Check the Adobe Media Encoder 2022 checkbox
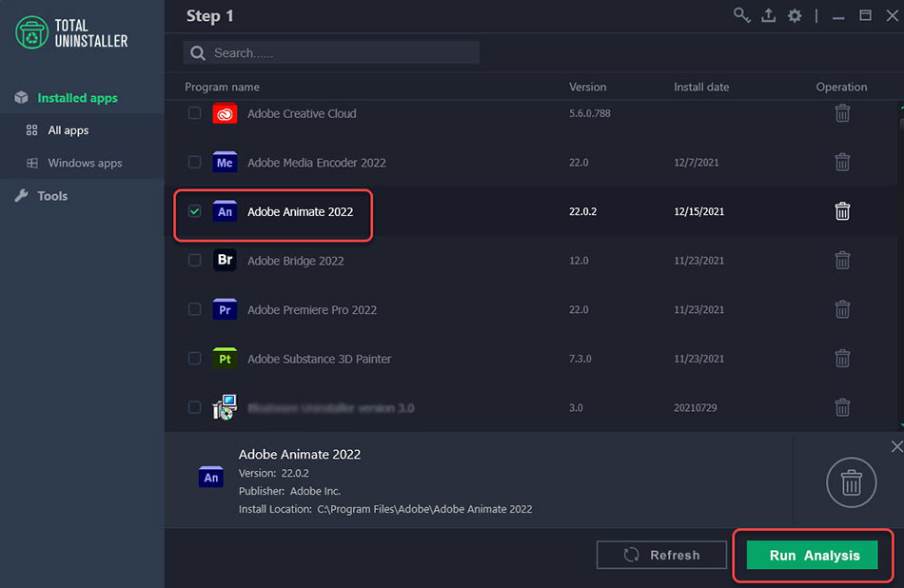 [x=195, y=162]
